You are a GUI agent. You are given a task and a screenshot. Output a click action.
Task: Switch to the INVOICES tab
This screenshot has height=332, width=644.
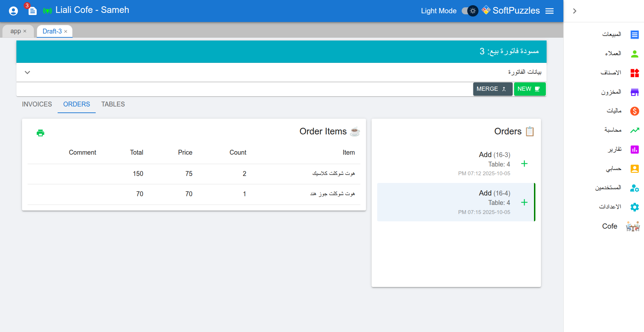[x=37, y=104]
